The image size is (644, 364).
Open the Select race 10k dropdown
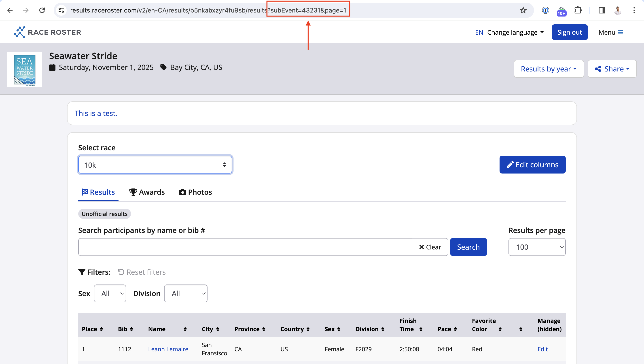[155, 165]
